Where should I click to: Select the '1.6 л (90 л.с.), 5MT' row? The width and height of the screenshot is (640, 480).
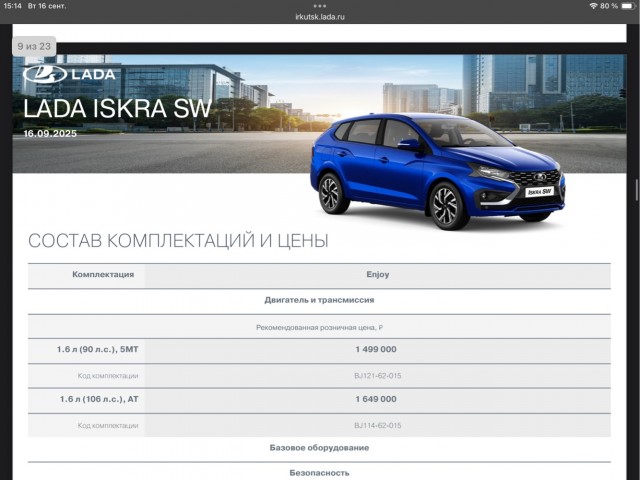pyautogui.click(x=319, y=350)
